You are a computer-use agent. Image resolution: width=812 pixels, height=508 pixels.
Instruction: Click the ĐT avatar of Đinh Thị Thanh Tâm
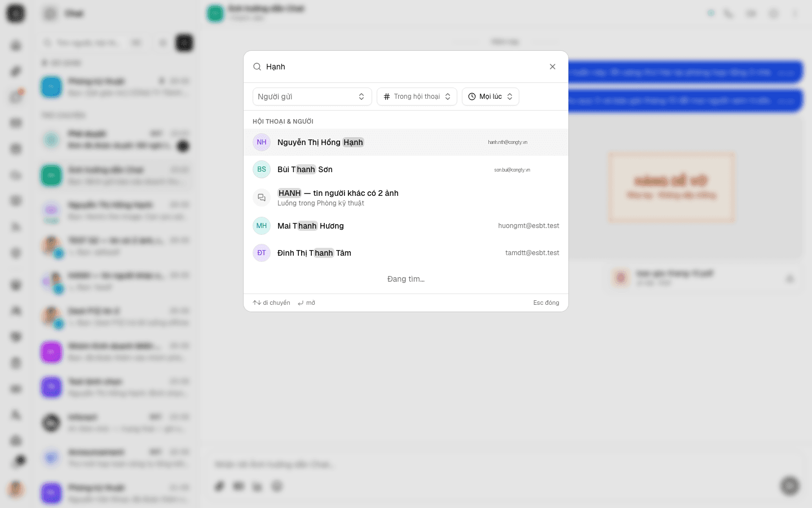(x=262, y=253)
